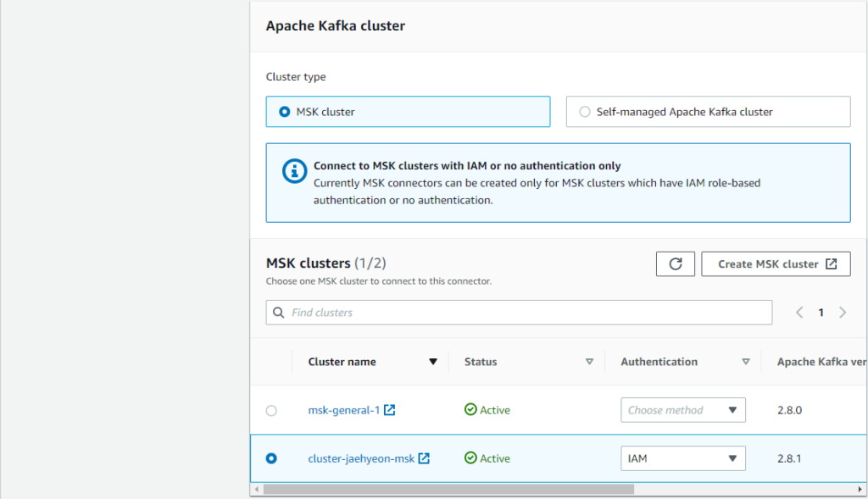Image resolution: width=868 pixels, height=499 pixels.
Task: Click the info icon in the blue banner
Action: coord(294,170)
